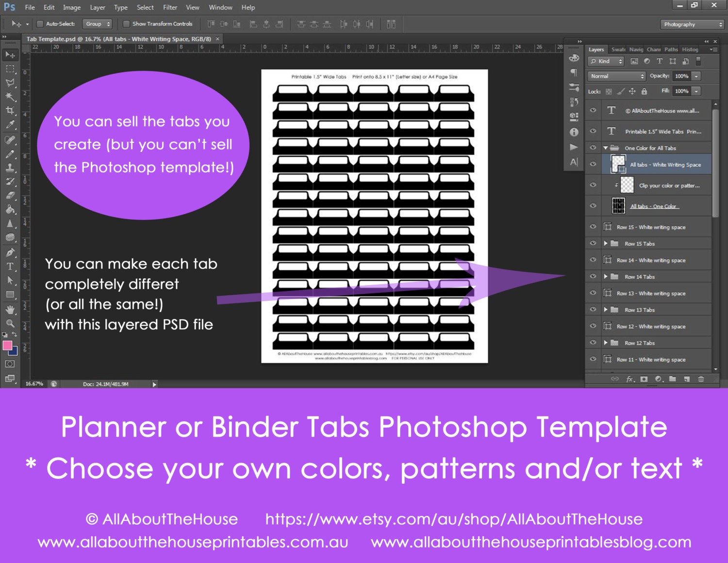
Task: Expand the Row 15 Tabs group
Action: (606, 243)
